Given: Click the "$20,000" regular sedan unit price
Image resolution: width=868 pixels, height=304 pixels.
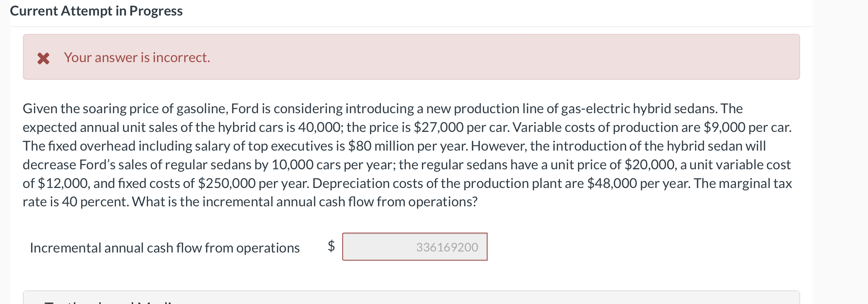Looking at the screenshot, I should click(649, 165).
